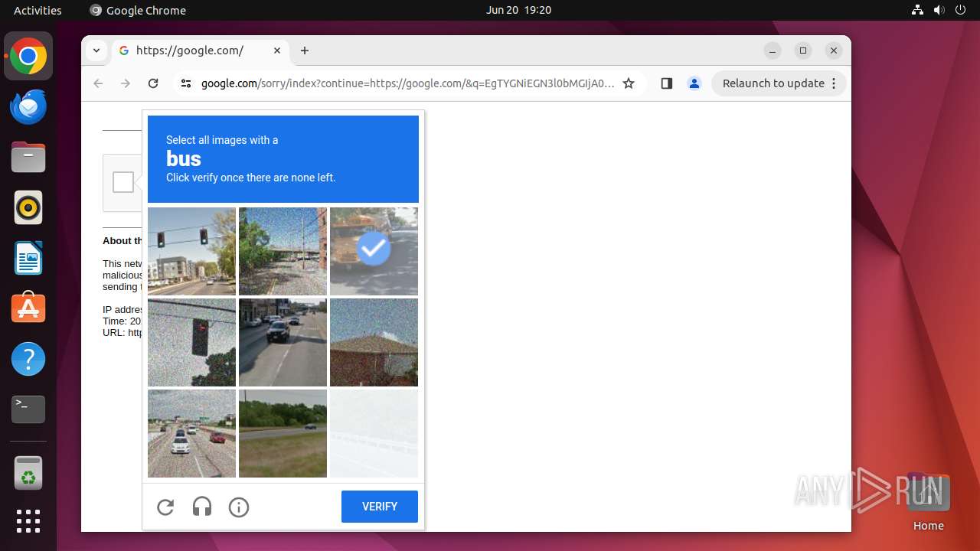Image resolution: width=980 pixels, height=551 pixels.
Task: Check the I'm not a robot checkbox
Action: point(123,182)
